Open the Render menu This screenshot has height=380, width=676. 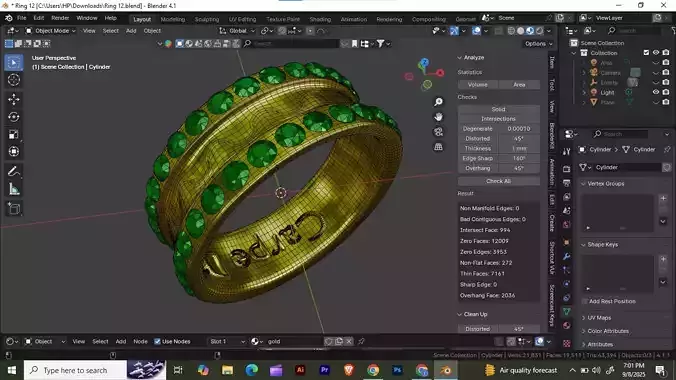coord(60,18)
